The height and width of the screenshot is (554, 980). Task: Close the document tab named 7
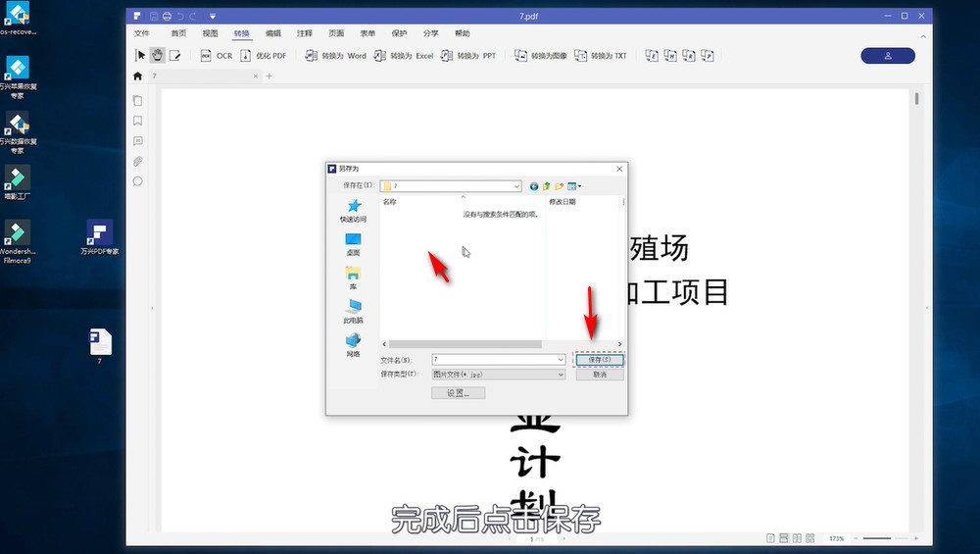(255, 76)
